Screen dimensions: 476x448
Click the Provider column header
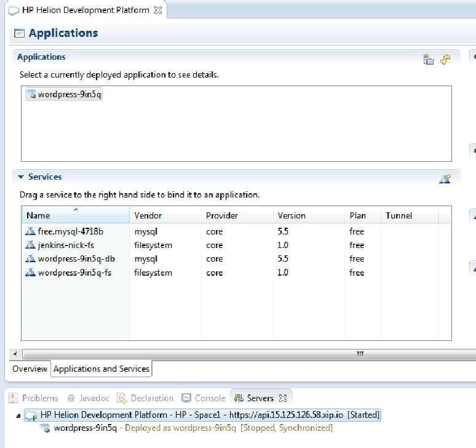237,215
